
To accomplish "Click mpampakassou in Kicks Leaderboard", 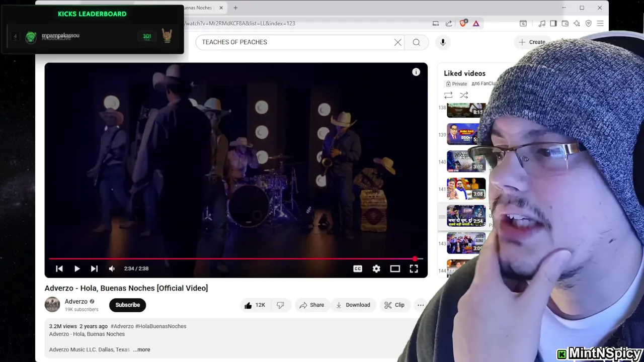I will click(60, 36).
